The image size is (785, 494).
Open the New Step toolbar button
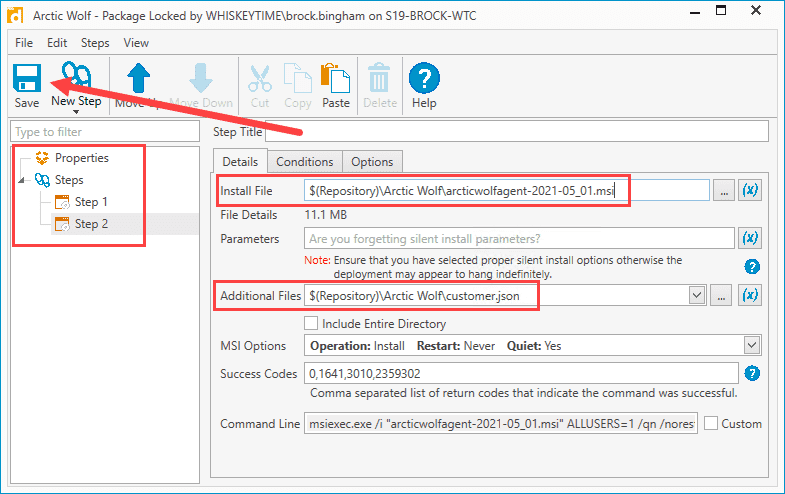pyautogui.click(x=76, y=86)
